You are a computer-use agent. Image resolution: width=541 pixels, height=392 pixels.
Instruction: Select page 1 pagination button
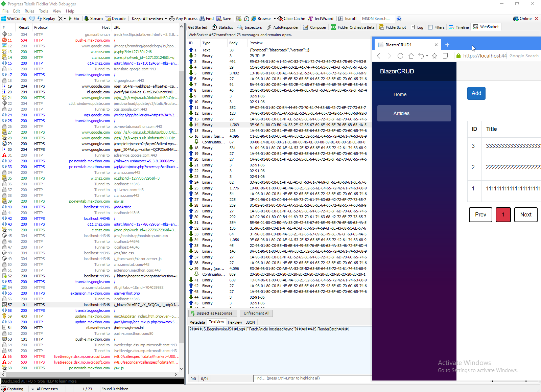coord(503,215)
